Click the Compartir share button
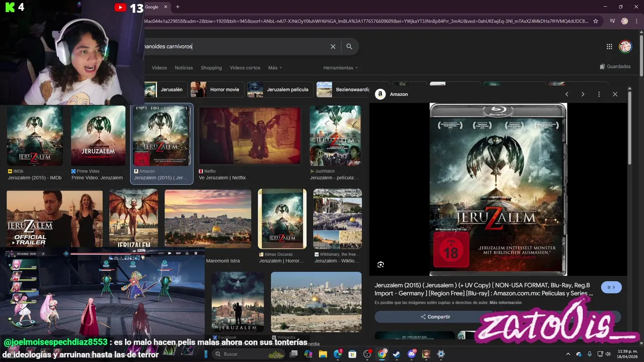644x362 pixels. click(x=436, y=317)
